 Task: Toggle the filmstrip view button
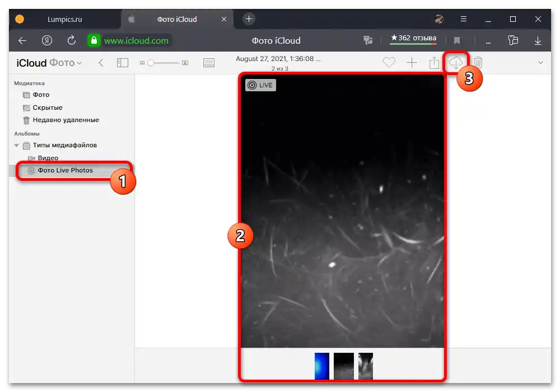click(209, 63)
